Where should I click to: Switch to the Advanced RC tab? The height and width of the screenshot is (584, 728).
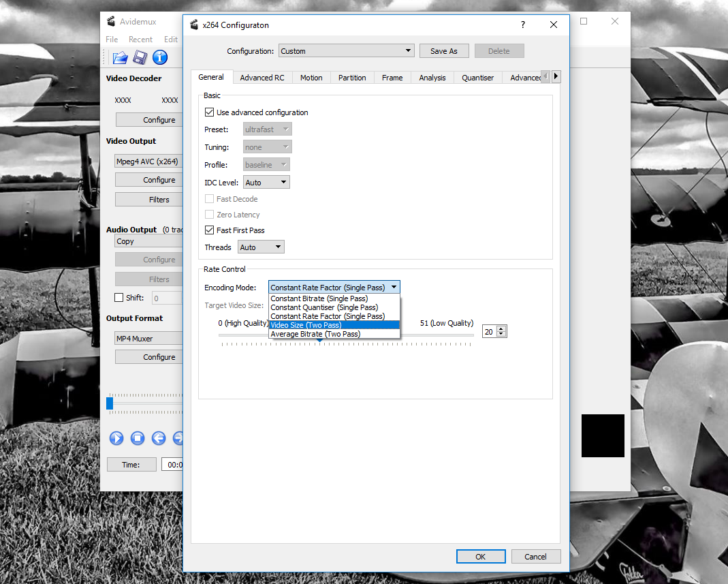click(262, 78)
